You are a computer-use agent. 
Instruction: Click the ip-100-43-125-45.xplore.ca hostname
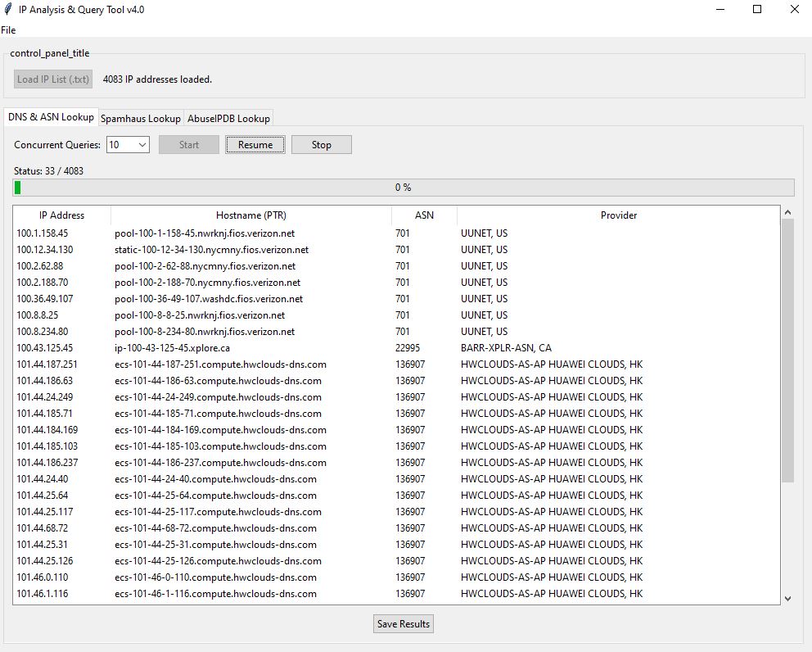(x=173, y=348)
